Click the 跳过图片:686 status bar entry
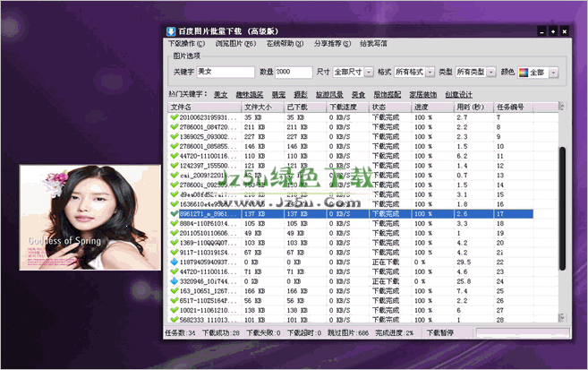The height and width of the screenshot is (370, 588). click(x=347, y=333)
